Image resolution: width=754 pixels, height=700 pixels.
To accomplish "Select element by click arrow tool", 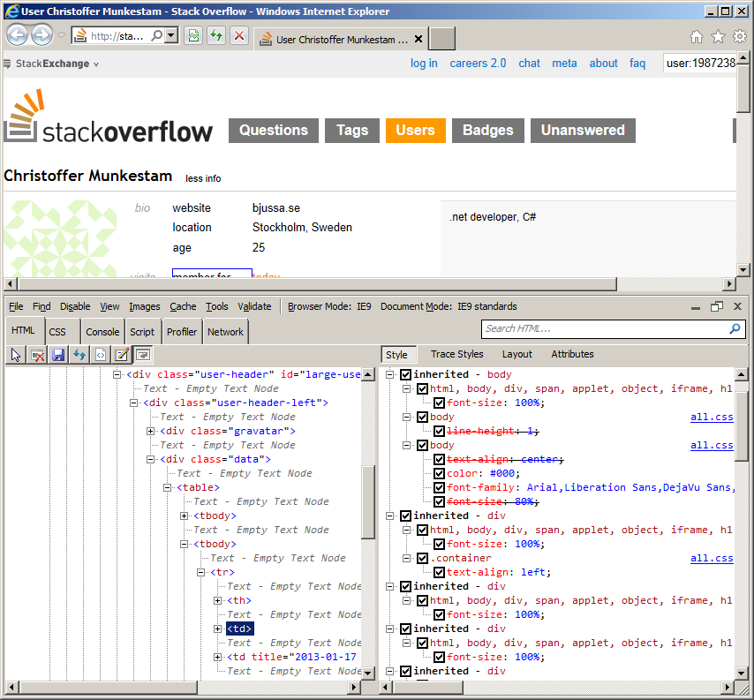I will point(16,355).
